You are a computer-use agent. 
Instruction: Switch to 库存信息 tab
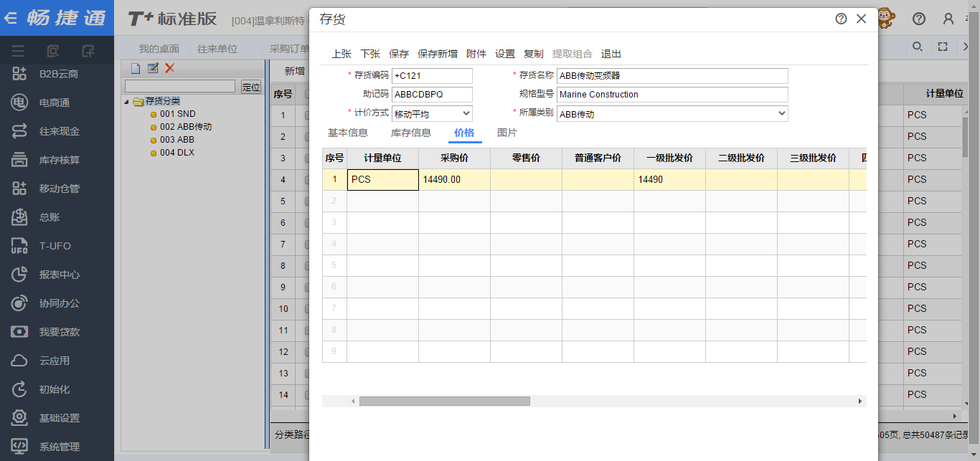(x=411, y=133)
